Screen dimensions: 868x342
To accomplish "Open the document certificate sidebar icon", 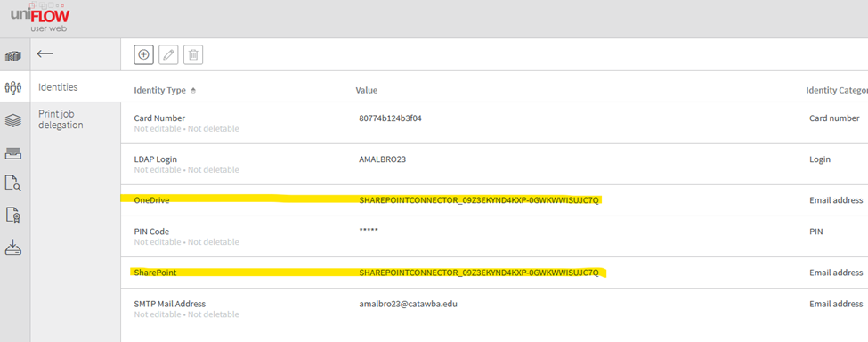I will 13,215.
